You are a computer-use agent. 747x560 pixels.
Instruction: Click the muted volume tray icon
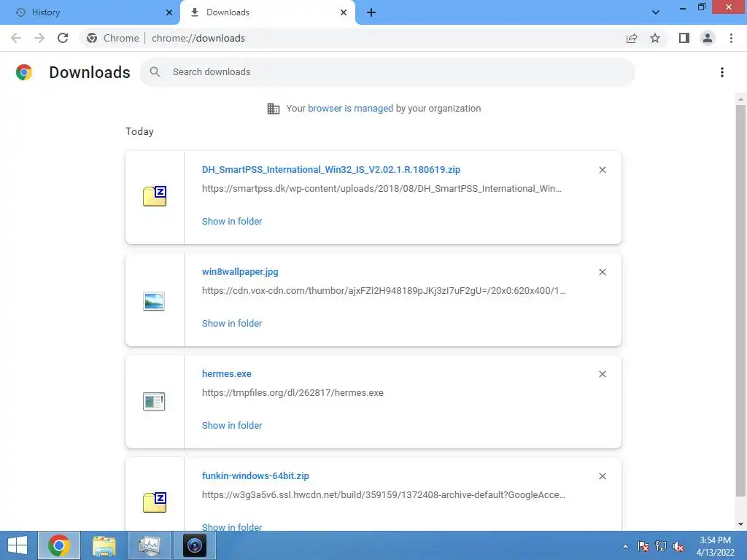678,546
